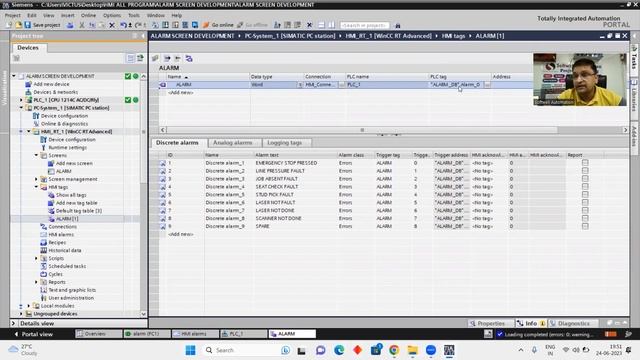Select the Discrete alarms tab

(x=177, y=143)
